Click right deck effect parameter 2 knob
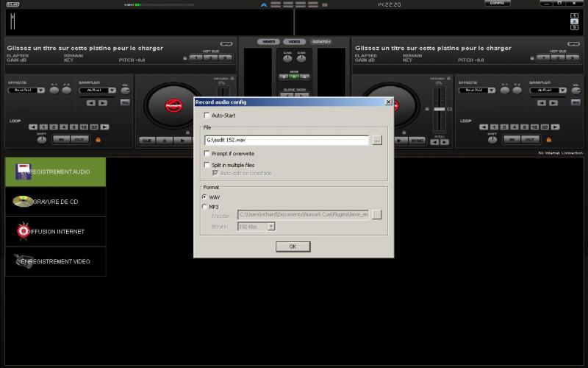This screenshot has height=368, width=588. pyautogui.click(x=517, y=90)
